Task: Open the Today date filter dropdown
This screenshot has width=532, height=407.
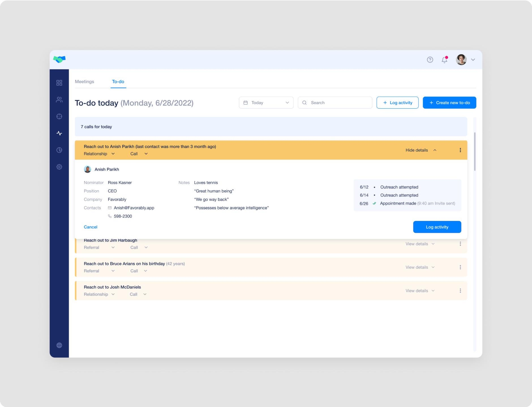Action: [266, 102]
